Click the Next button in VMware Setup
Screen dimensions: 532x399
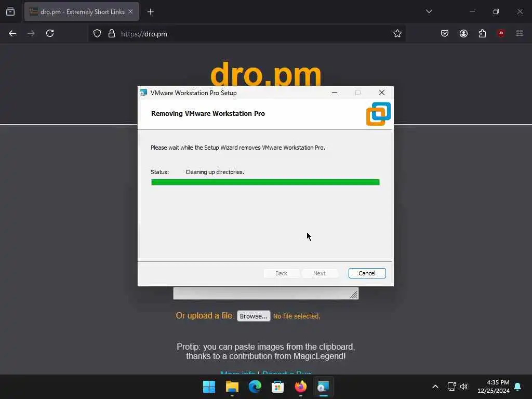[x=320, y=273]
